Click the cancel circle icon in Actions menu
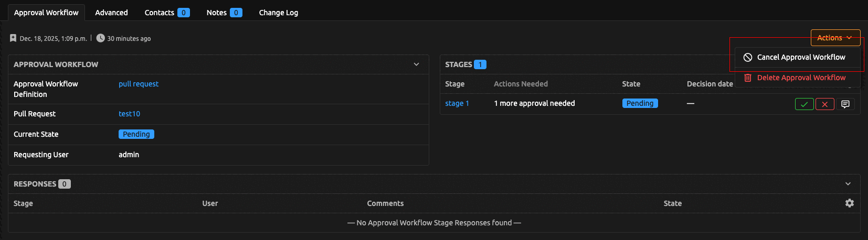 coord(748,57)
